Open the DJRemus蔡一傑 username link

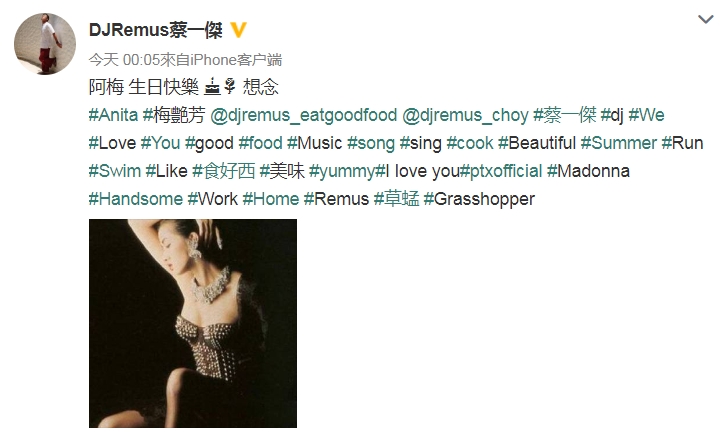click(x=156, y=30)
